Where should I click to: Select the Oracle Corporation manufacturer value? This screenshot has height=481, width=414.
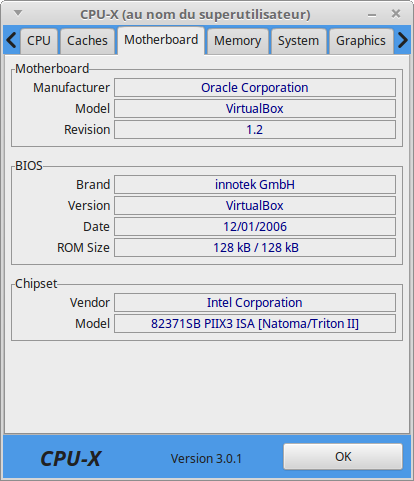click(255, 88)
